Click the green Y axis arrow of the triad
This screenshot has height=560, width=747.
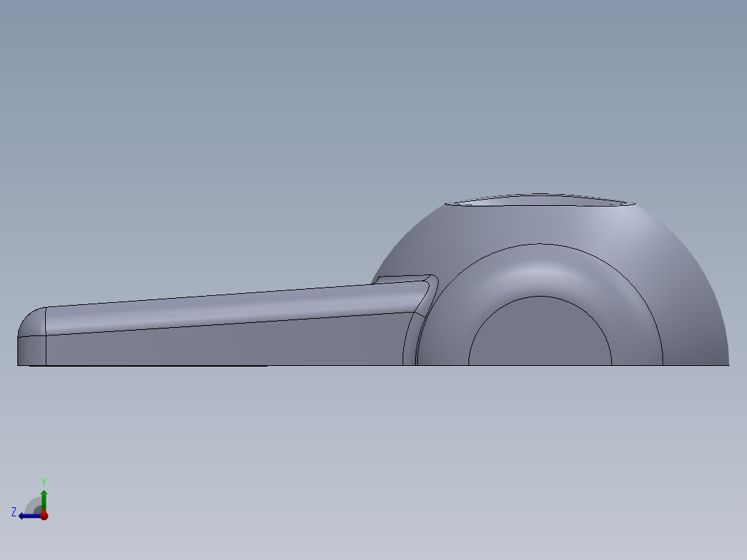point(44,500)
